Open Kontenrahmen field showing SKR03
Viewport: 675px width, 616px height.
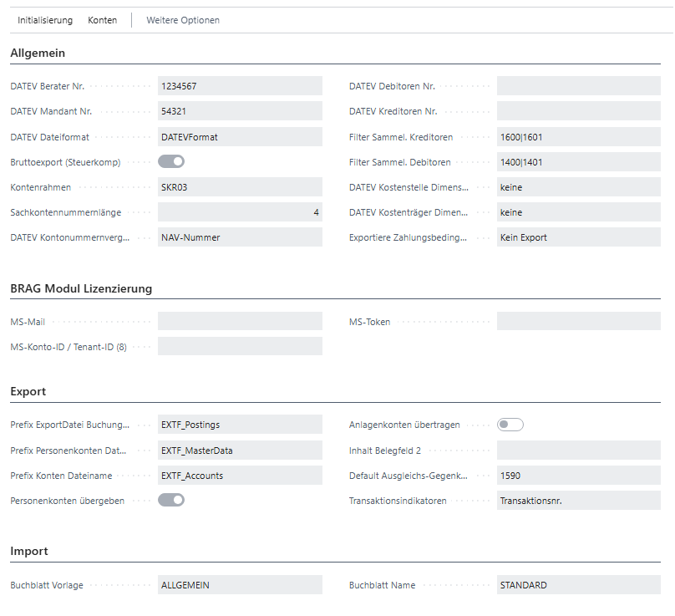[x=240, y=187]
